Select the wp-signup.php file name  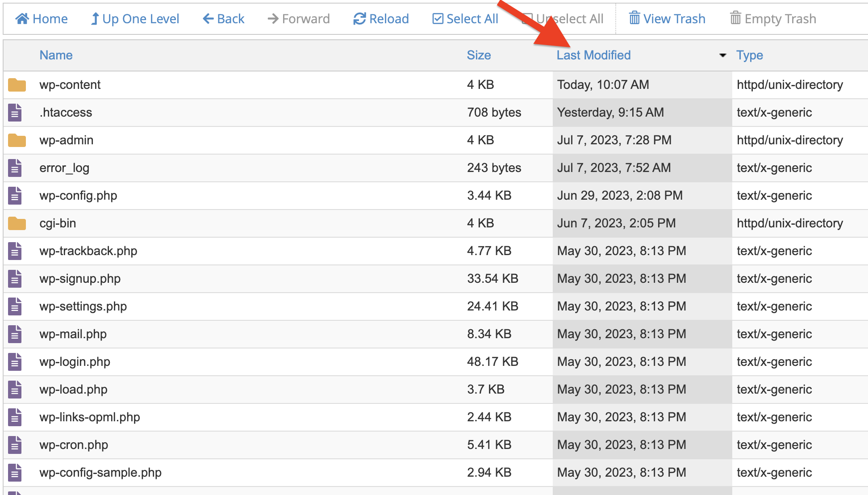click(80, 279)
